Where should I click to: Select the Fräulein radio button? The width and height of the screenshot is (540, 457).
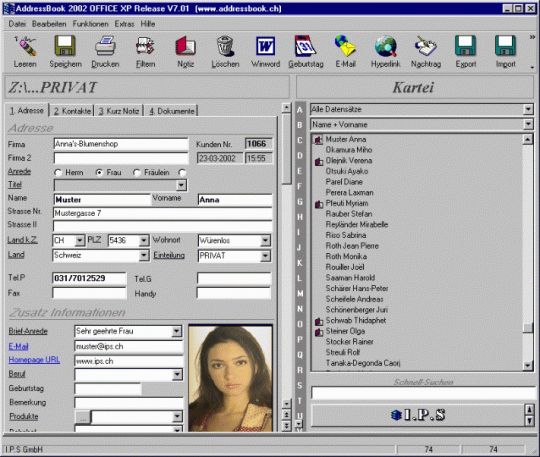(x=137, y=173)
